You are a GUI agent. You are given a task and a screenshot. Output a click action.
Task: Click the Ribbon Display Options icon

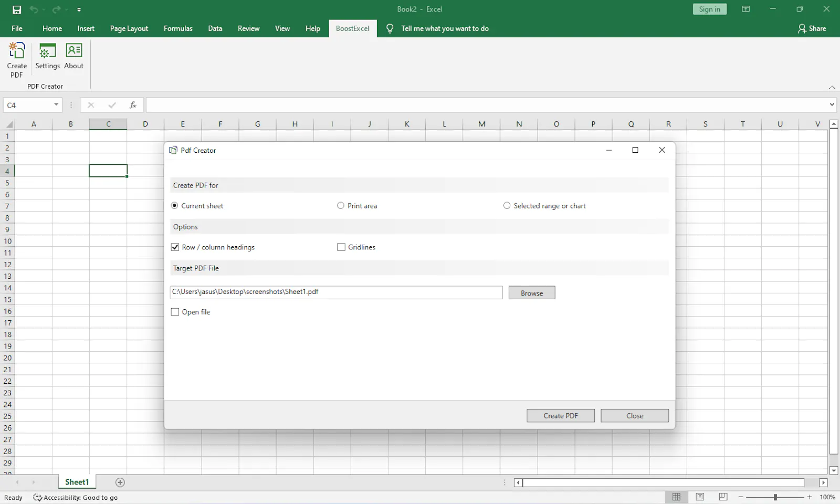click(745, 9)
